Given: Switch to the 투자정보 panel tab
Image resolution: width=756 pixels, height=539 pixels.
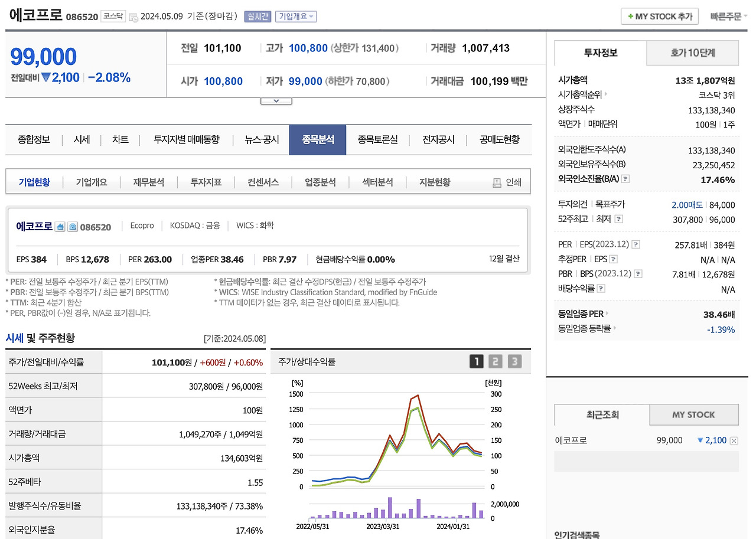Looking at the screenshot, I should click(601, 53).
